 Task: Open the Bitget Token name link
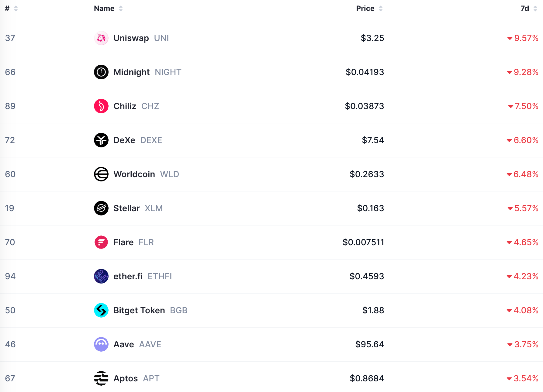[x=139, y=310]
